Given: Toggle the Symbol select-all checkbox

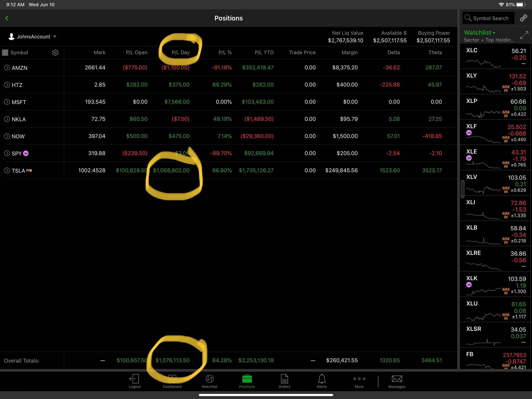Looking at the screenshot, I should point(5,52).
